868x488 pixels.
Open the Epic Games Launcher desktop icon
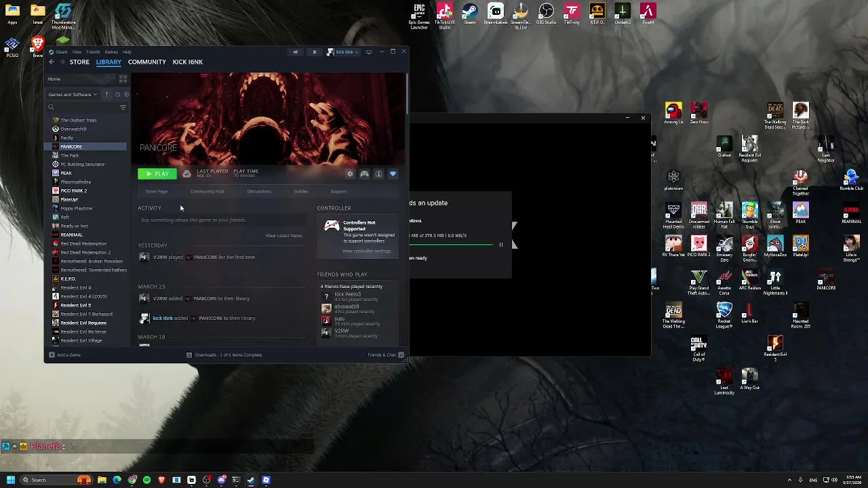419,16
